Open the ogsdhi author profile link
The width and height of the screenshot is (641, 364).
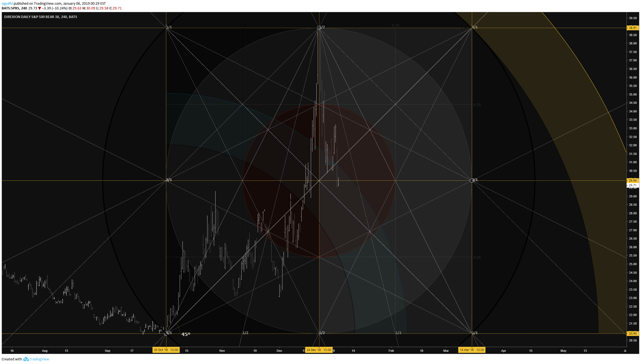7,4
